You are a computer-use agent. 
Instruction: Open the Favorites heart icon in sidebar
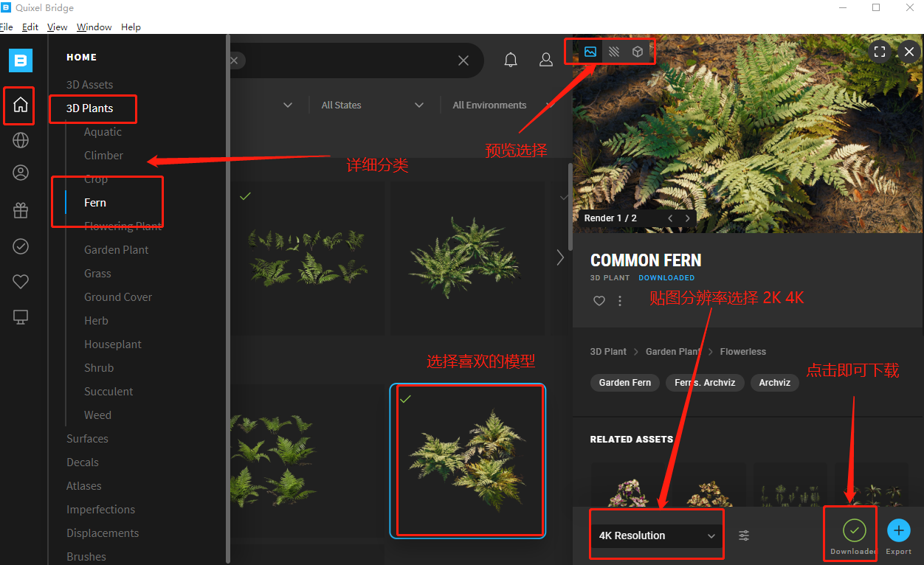[x=21, y=281]
